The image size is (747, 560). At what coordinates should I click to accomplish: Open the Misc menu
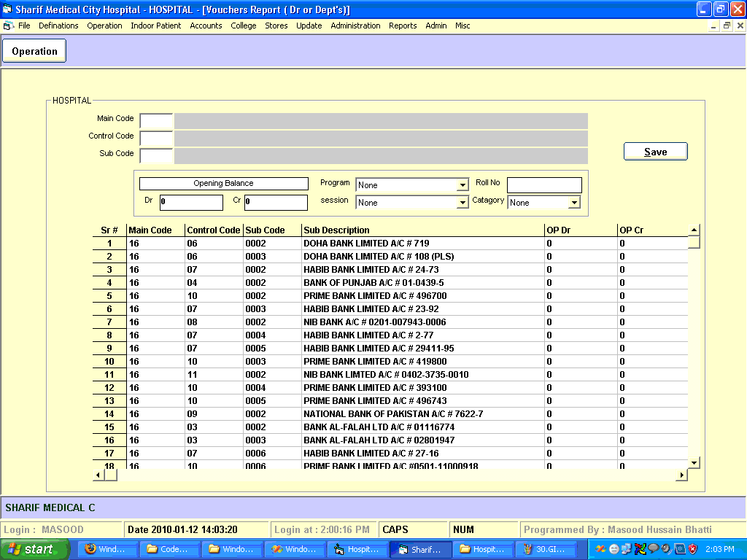462,26
